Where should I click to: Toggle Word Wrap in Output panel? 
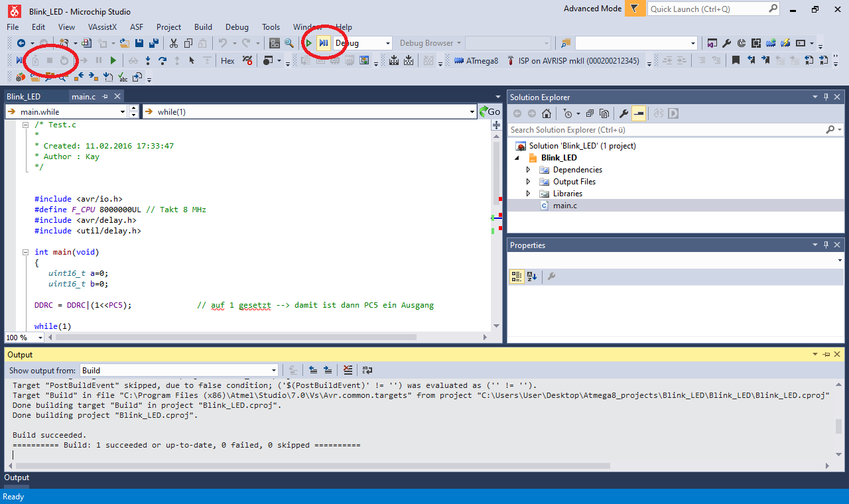tap(367, 370)
